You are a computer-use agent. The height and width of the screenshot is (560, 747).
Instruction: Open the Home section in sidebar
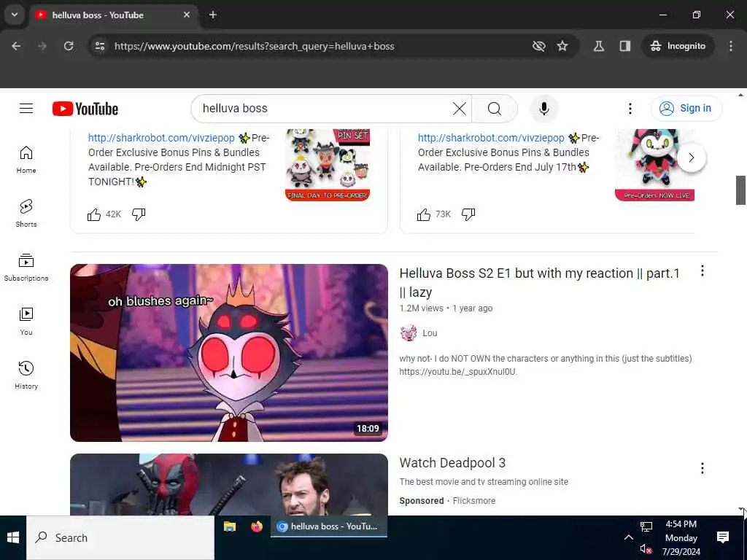point(26,160)
